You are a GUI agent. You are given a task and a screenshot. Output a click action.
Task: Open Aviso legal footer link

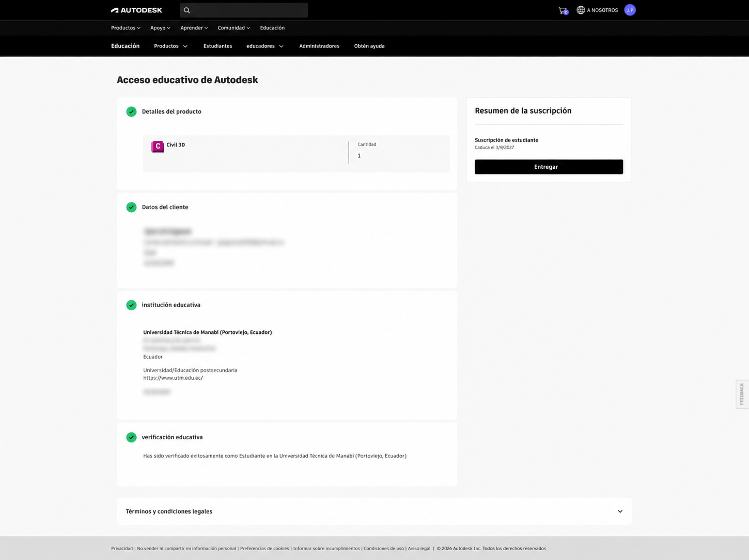pyautogui.click(x=419, y=549)
